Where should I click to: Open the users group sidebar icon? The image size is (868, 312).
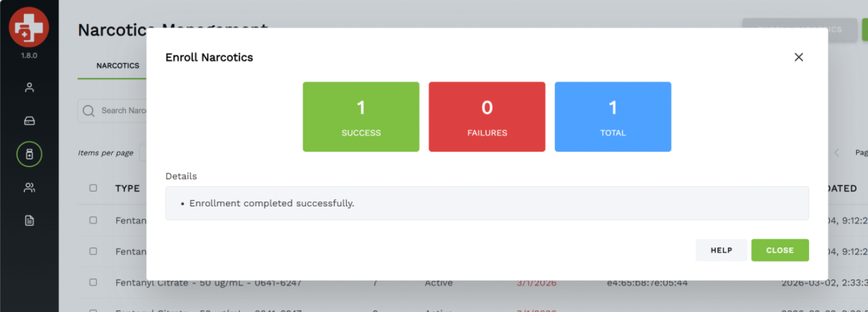click(29, 187)
